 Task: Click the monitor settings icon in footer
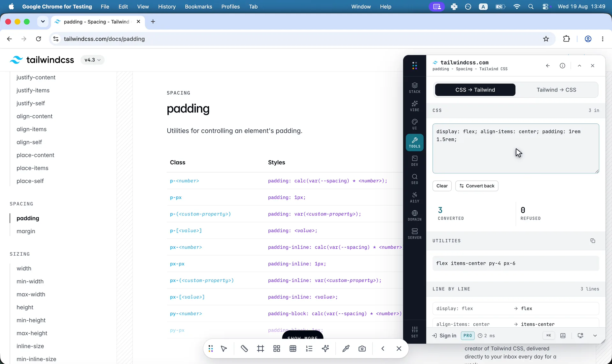tap(580, 336)
